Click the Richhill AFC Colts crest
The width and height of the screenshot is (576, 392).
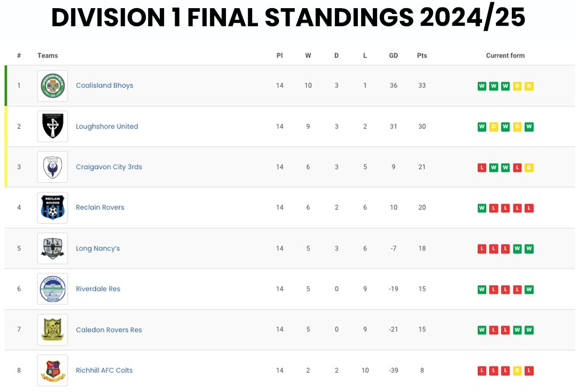53,370
